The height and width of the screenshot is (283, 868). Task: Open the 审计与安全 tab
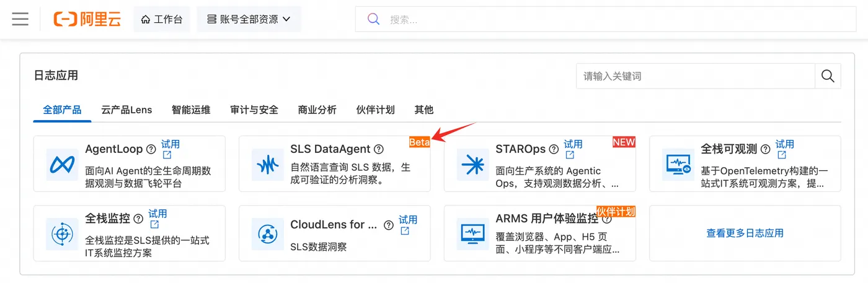254,110
